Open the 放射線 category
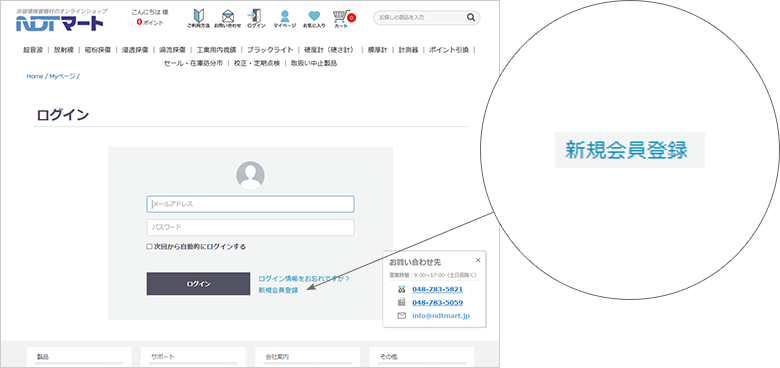 coord(64,50)
